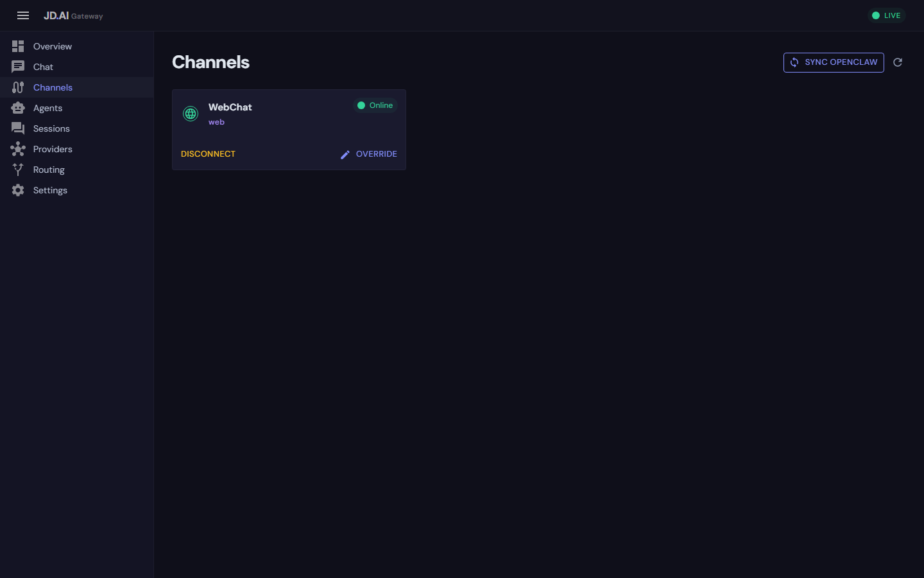Image resolution: width=924 pixels, height=578 pixels.
Task: Open Chat via the speech bubble icon
Action: tap(17, 66)
